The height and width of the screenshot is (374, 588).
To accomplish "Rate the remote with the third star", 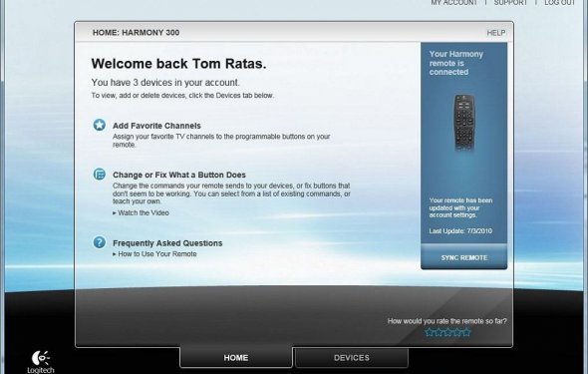I will tap(447, 332).
